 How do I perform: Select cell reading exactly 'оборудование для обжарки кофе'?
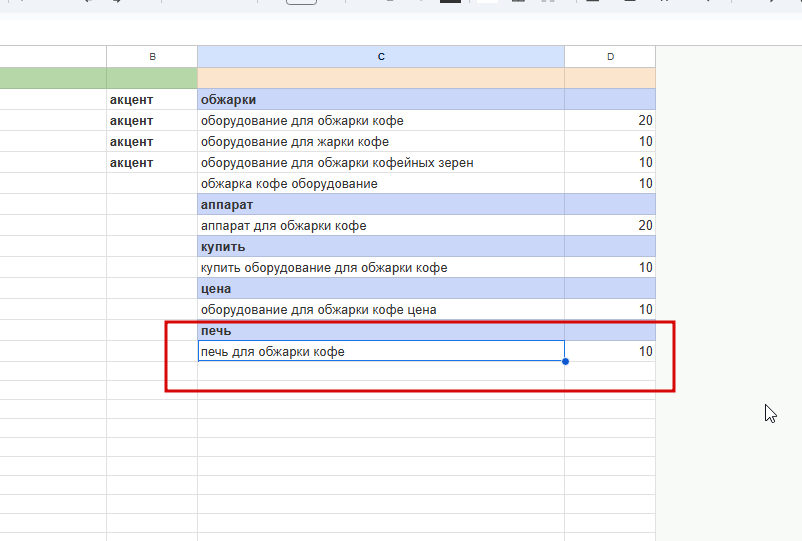pos(381,120)
